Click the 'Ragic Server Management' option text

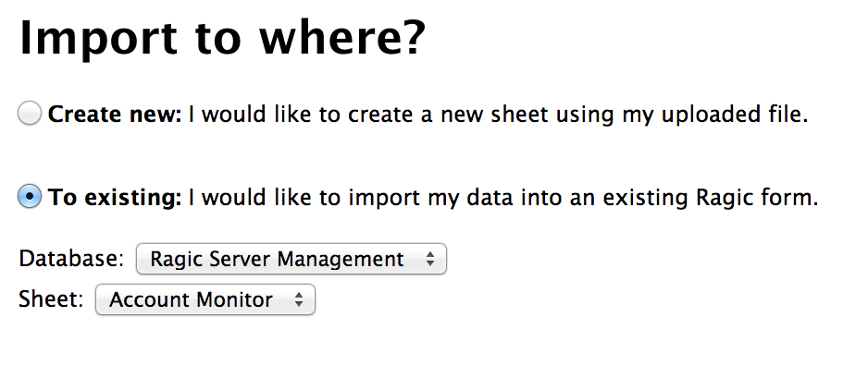(277, 259)
